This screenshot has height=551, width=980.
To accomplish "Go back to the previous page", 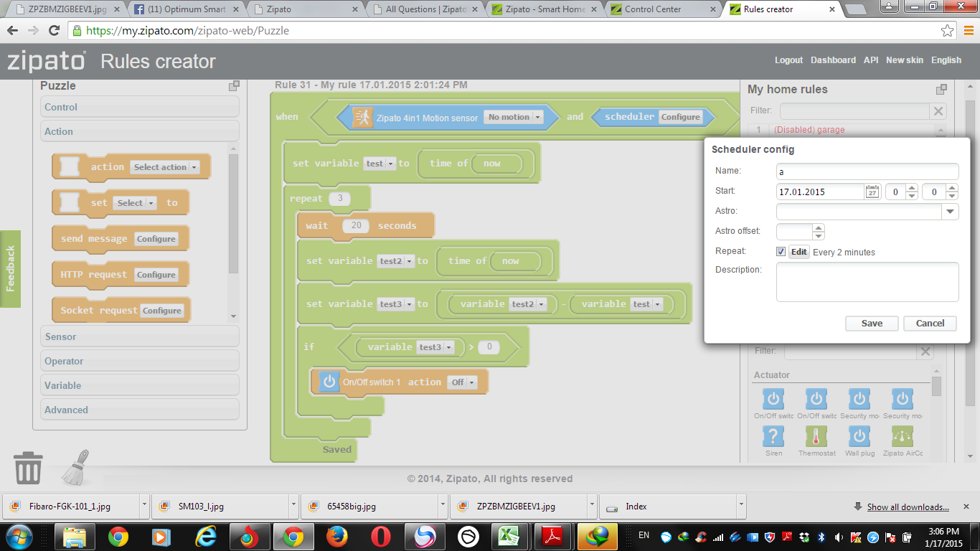I will [13, 31].
